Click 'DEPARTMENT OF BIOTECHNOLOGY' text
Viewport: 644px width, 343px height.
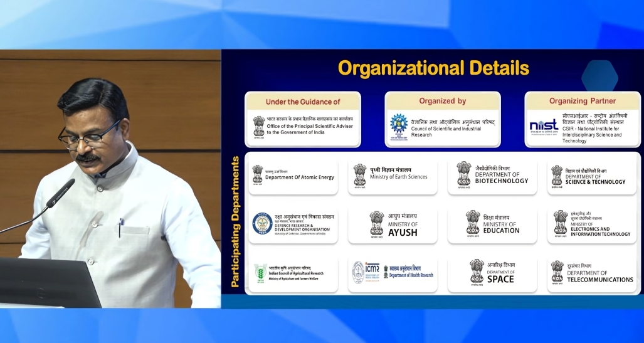[x=502, y=177]
